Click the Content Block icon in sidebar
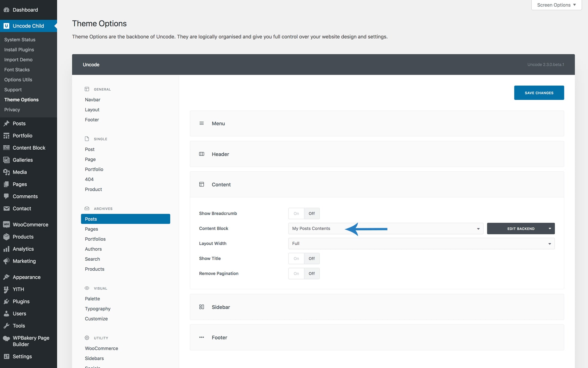Viewport: 588px width, 368px height. (6, 148)
